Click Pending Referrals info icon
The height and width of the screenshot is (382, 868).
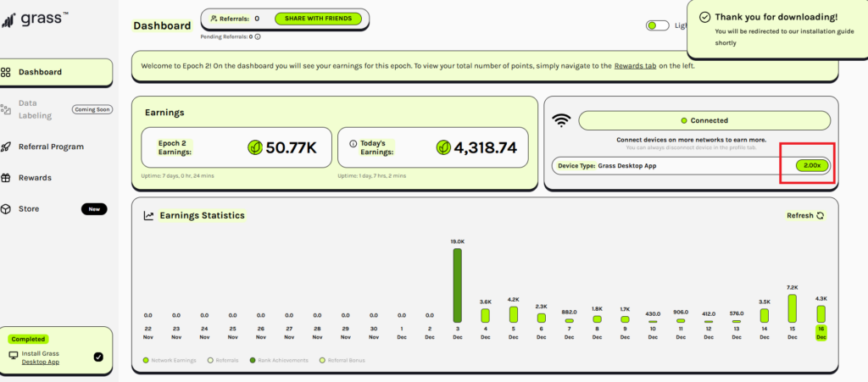(258, 37)
